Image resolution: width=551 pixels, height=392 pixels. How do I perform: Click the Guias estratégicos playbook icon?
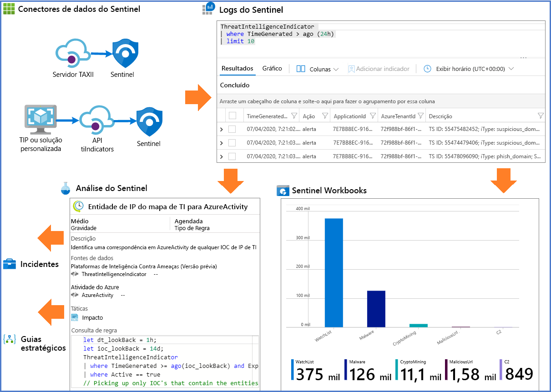[x=10, y=341]
